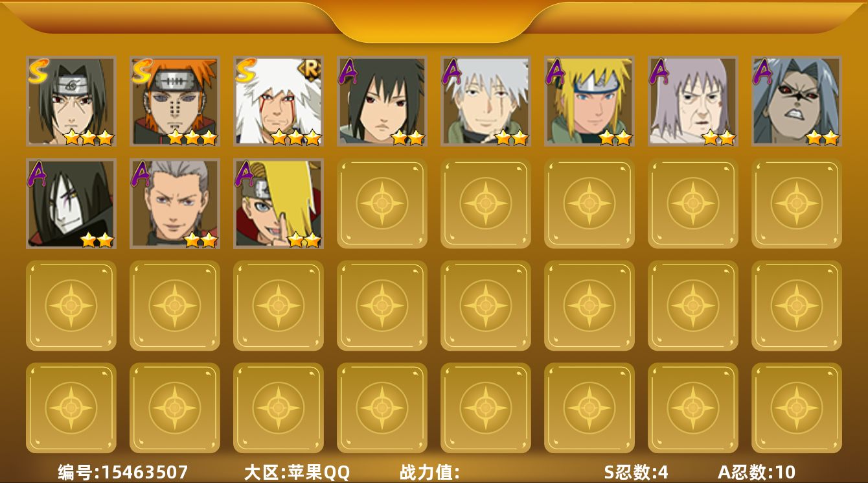The height and width of the screenshot is (483, 868).
Task: Select A-rank black spiky-haired young ninja portrait
Action: (382, 101)
